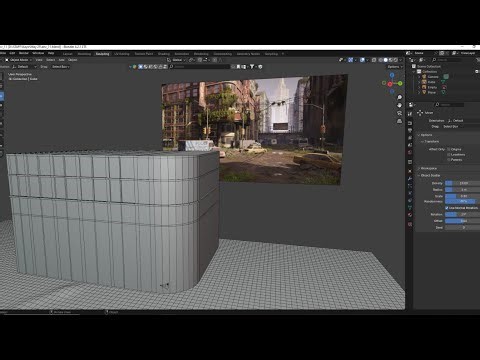Select wireframe viewport shading
The width and height of the screenshot is (480, 360).
[x=380, y=60]
